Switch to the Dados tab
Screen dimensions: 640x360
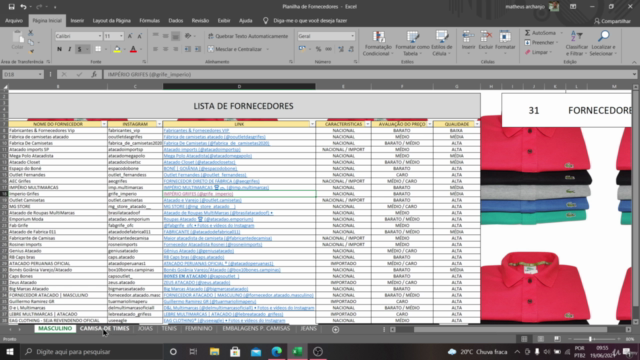(x=176, y=20)
